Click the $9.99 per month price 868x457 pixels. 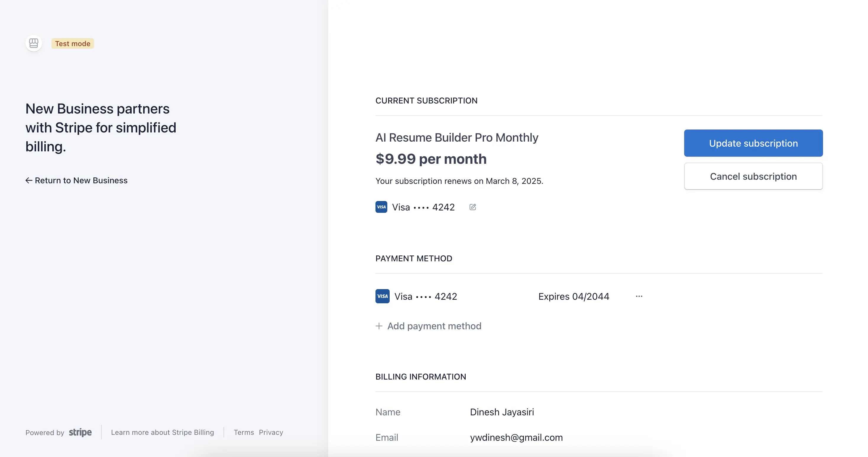tap(431, 159)
